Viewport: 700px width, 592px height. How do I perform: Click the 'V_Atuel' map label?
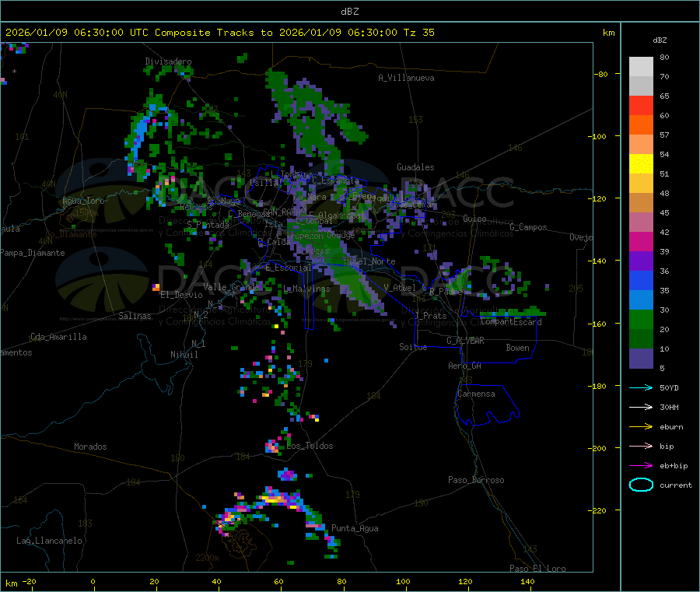point(400,288)
